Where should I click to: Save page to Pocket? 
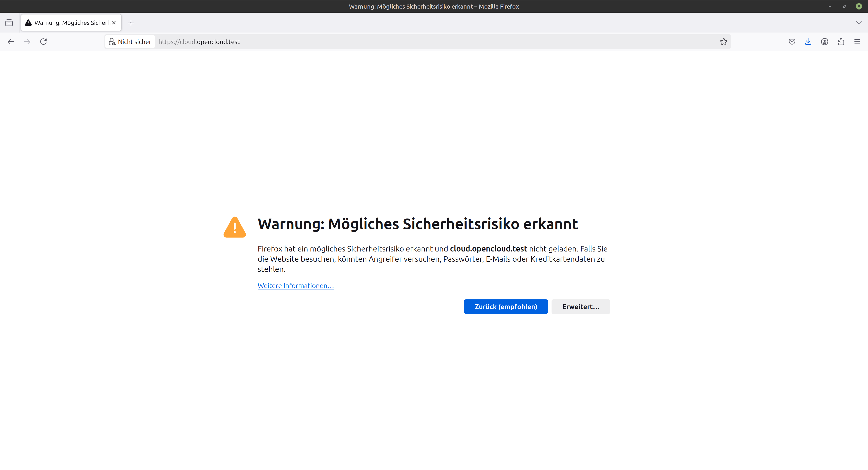click(x=792, y=41)
